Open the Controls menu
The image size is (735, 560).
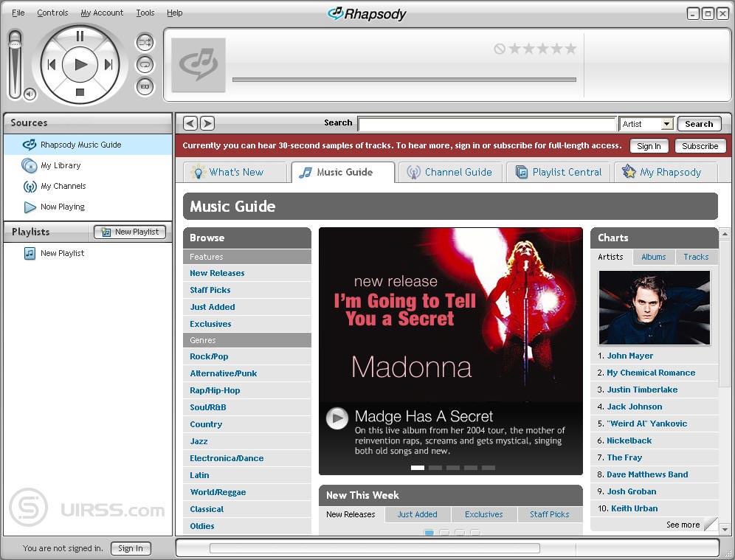click(52, 13)
